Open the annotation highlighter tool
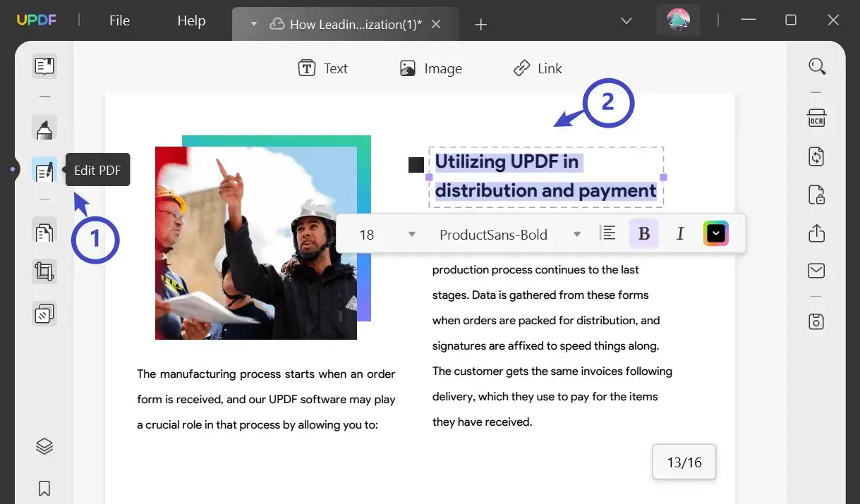 pyautogui.click(x=44, y=128)
